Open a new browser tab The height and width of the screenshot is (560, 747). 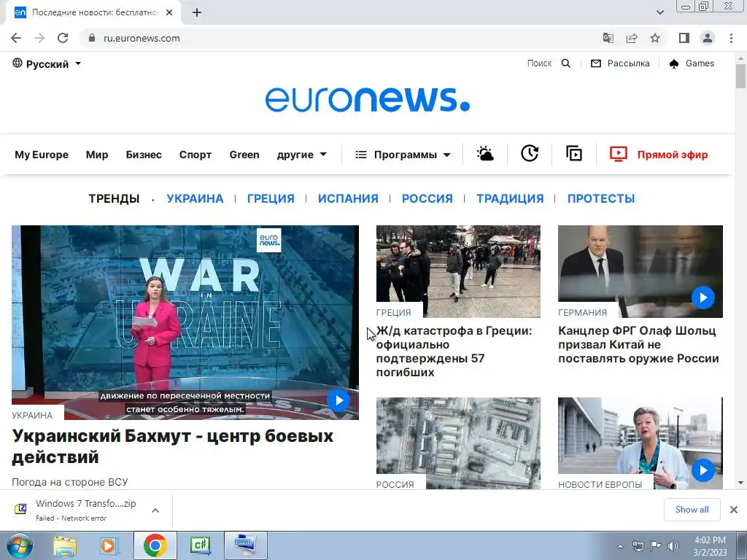(197, 13)
